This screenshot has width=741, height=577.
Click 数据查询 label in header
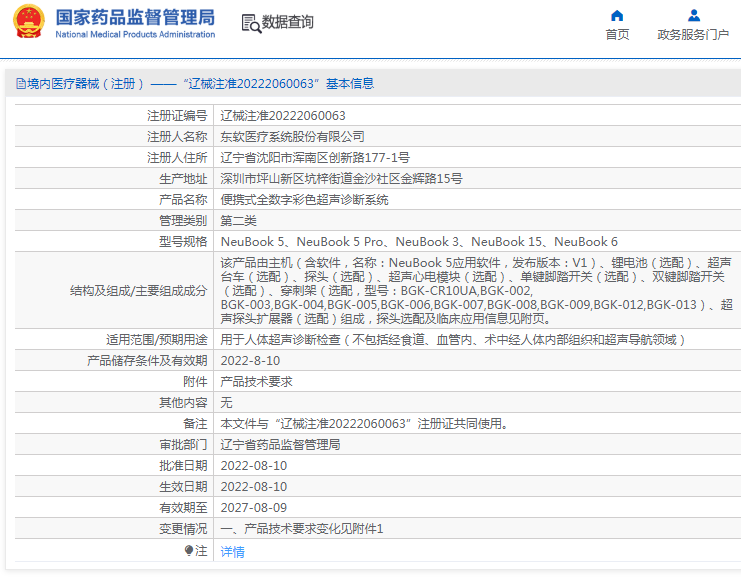288,22
